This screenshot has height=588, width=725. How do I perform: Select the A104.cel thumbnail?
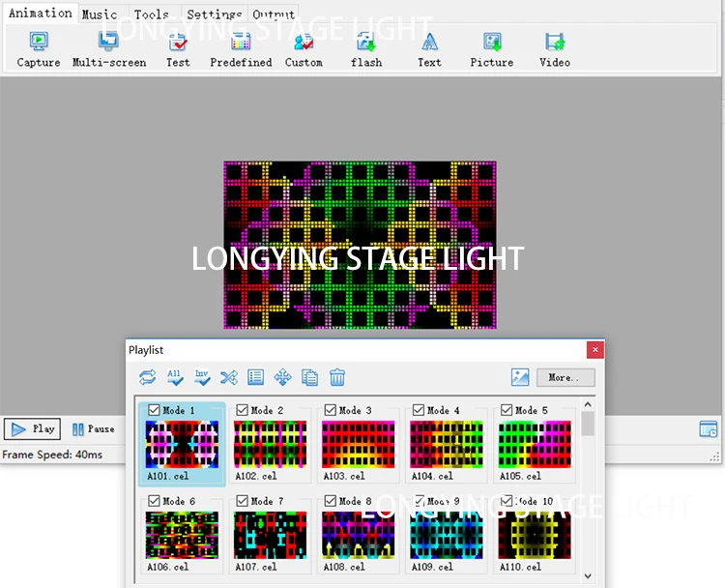(x=447, y=444)
